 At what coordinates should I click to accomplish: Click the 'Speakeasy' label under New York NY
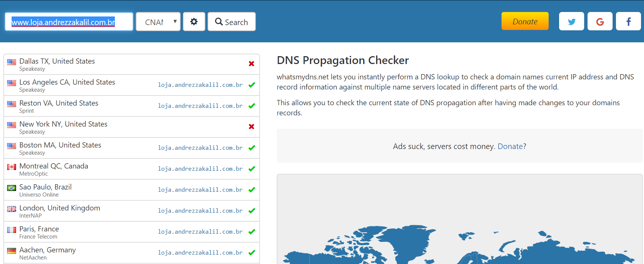[32, 132]
